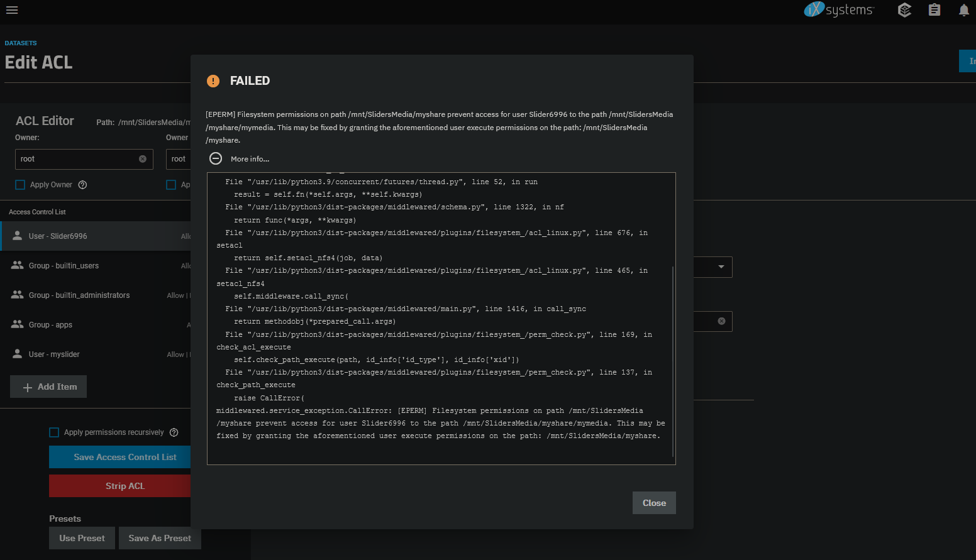The width and height of the screenshot is (976, 560).
Task: Check Apply permissions recursively
Action: click(54, 432)
